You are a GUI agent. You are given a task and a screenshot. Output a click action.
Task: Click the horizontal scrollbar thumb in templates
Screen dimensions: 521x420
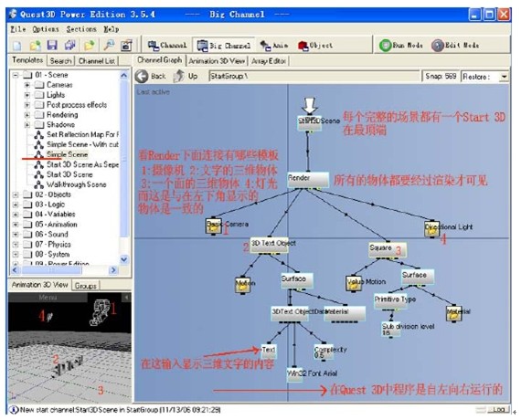(51, 270)
